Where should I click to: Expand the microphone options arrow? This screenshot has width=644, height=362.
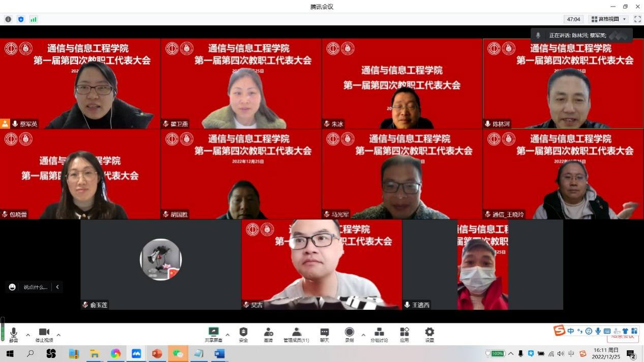[28, 335]
